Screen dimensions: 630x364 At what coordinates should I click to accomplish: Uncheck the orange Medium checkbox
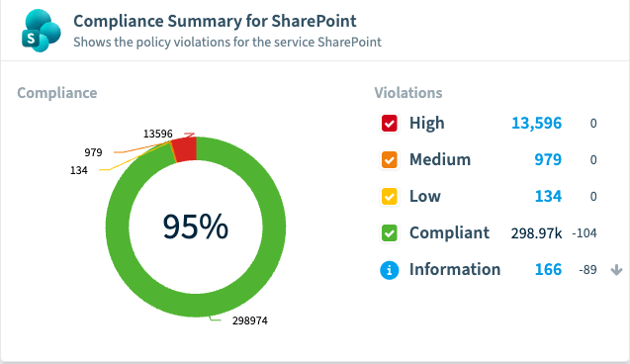point(389,159)
